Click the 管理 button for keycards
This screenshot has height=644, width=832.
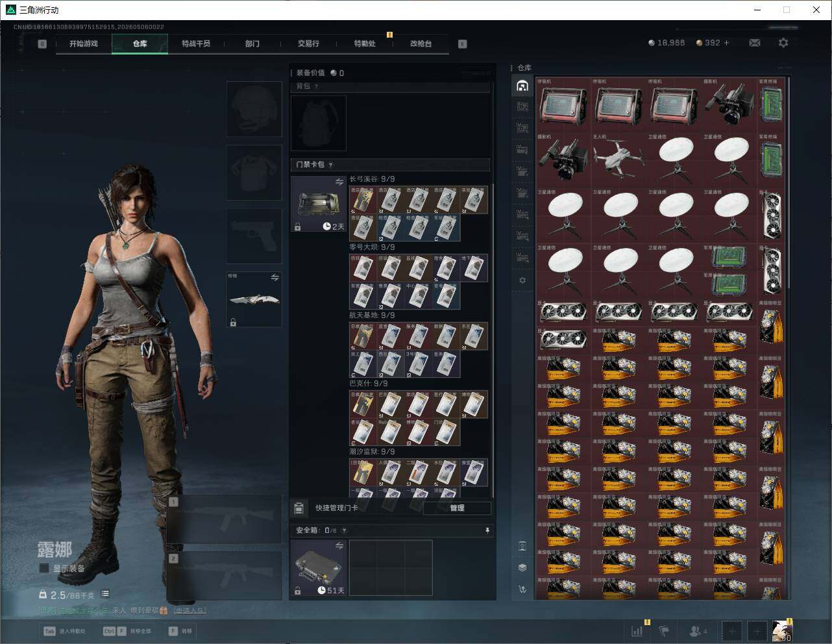[457, 508]
